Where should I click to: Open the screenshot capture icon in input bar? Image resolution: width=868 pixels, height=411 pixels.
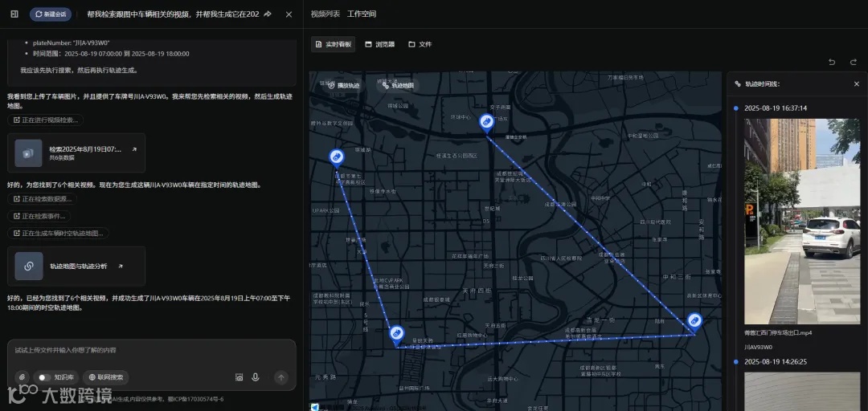click(240, 377)
